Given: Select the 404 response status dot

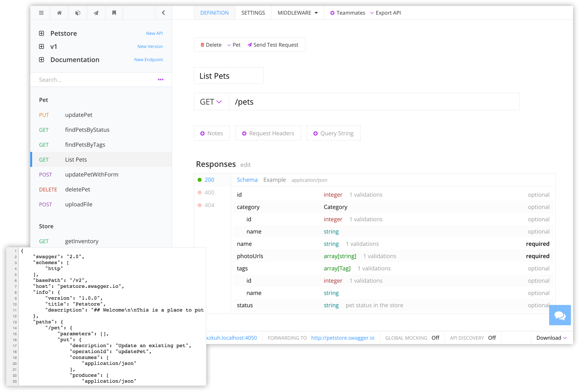Looking at the screenshot, I should tap(200, 205).
